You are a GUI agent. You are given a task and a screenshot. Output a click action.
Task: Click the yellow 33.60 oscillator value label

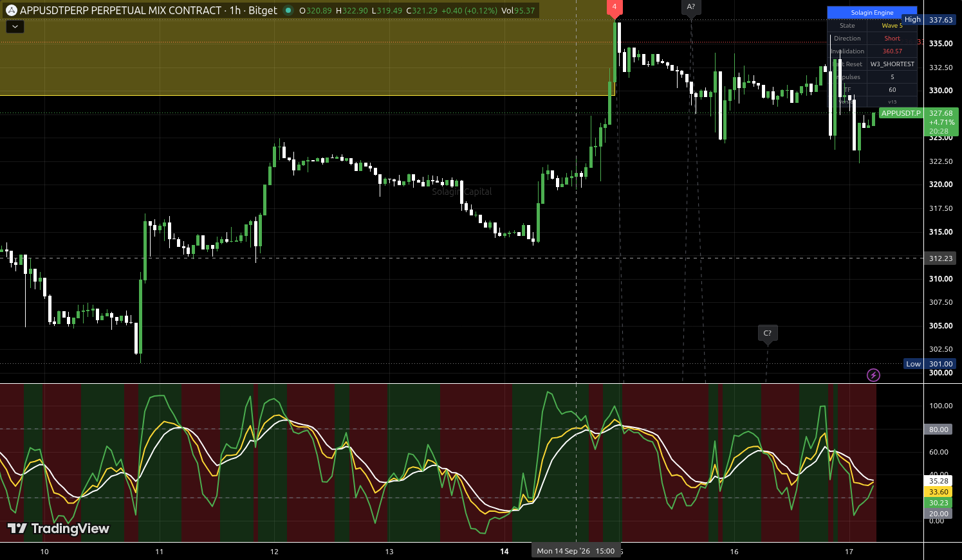point(938,492)
